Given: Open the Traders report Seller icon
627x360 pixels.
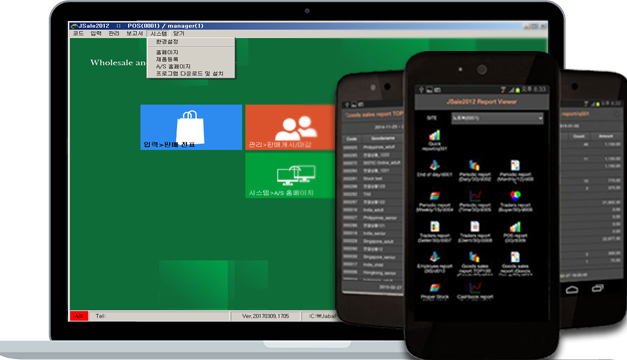Looking at the screenshot, I should tap(435, 232).
